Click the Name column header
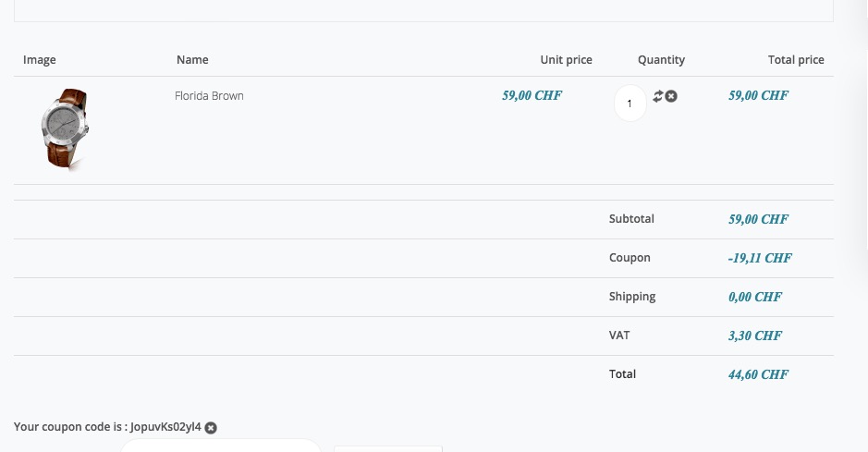This screenshot has width=868, height=452. pos(192,60)
